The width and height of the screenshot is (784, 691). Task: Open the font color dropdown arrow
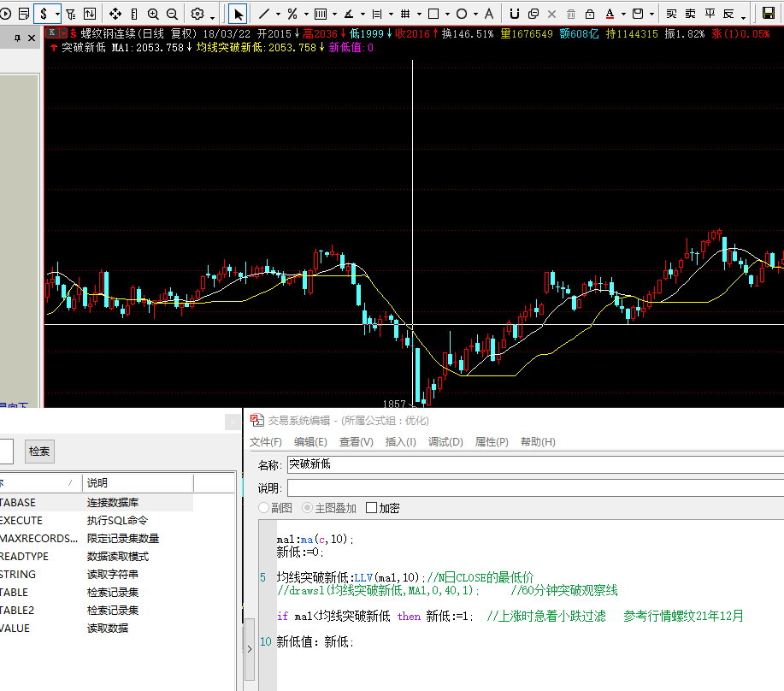tap(623, 14)
